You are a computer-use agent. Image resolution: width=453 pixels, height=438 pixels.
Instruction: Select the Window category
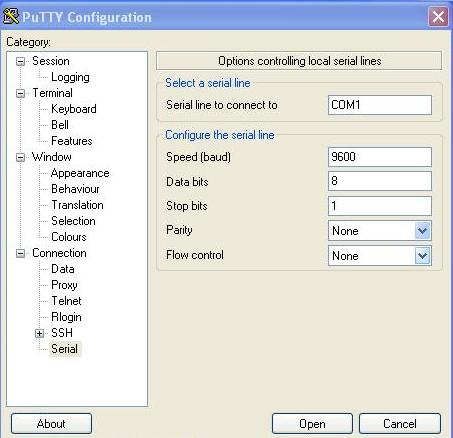(x=52, y=157)
